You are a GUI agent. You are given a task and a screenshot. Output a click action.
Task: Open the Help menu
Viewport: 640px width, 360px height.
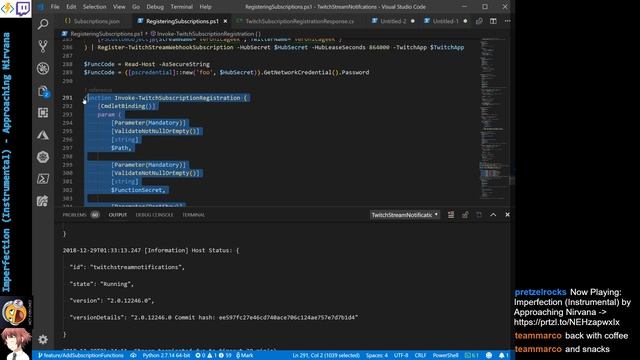[x=205, y=7]
